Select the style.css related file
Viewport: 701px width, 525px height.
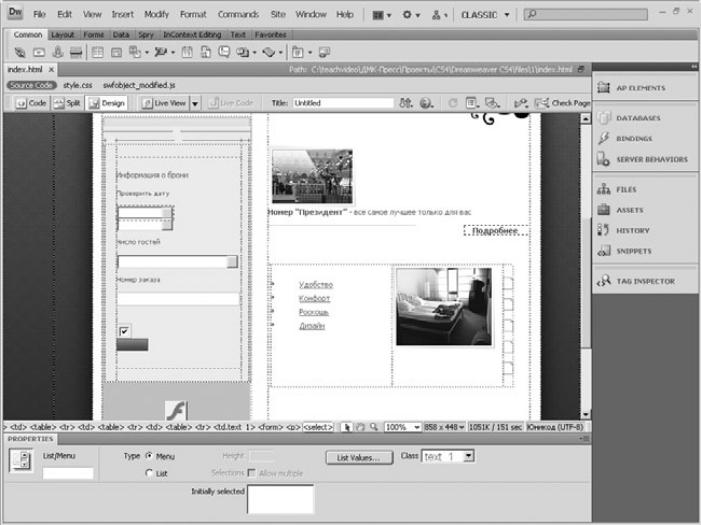(x=78, y=85)
